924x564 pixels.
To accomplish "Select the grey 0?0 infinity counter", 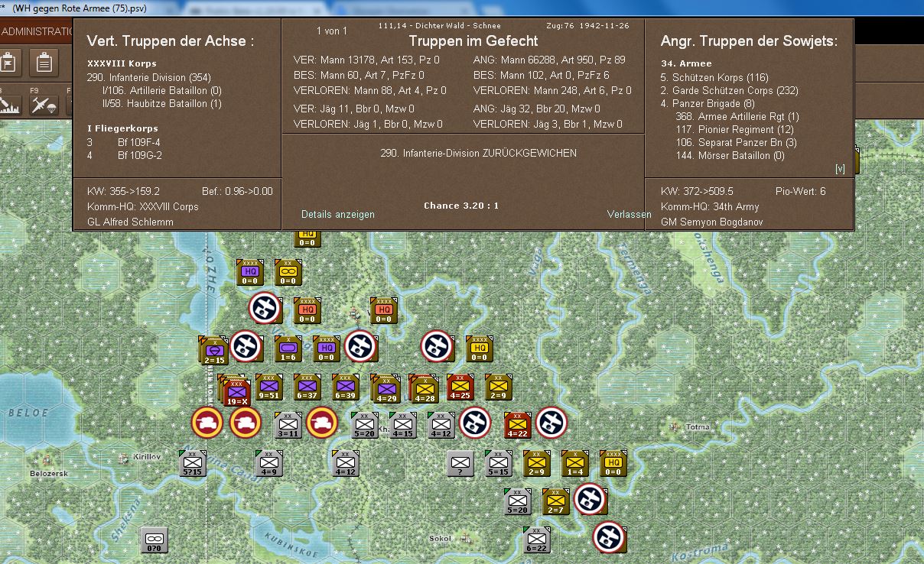I will [155, 540].
